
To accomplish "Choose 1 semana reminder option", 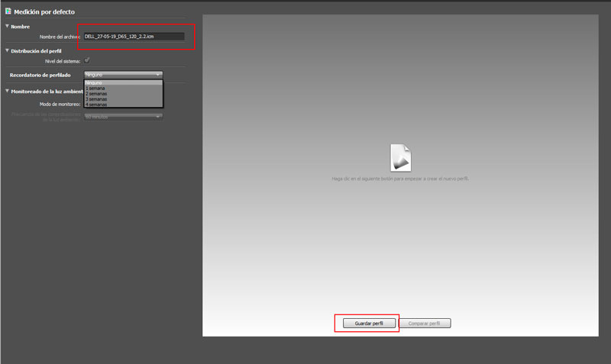I will [95, 88].
